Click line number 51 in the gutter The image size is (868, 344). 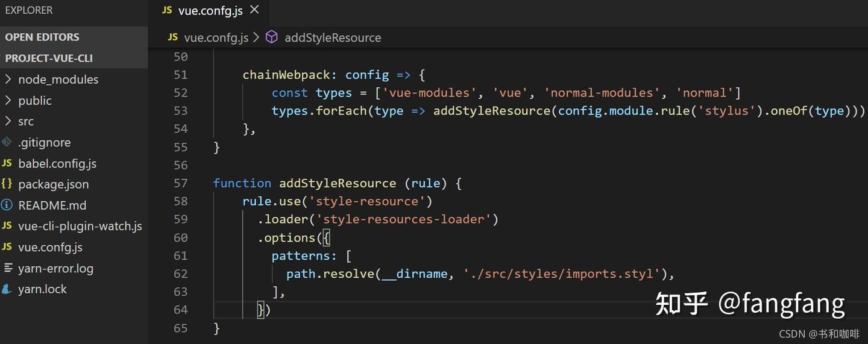[180, 75]
